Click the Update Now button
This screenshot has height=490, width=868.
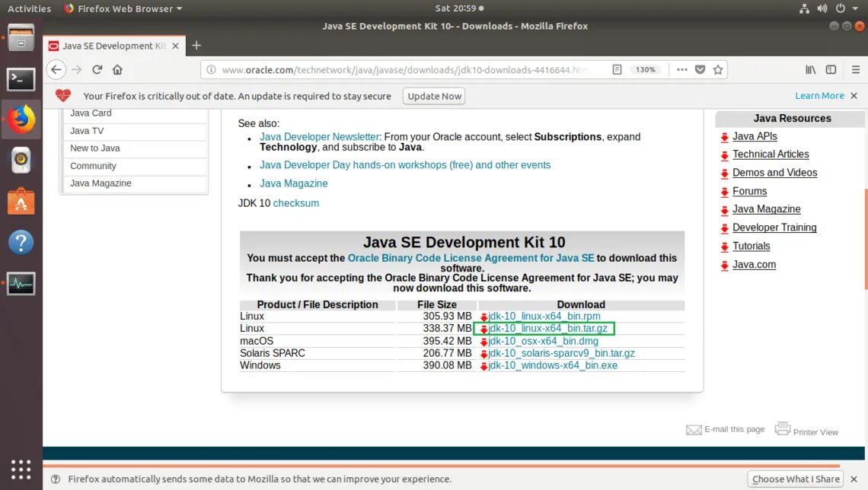(434, 96)
